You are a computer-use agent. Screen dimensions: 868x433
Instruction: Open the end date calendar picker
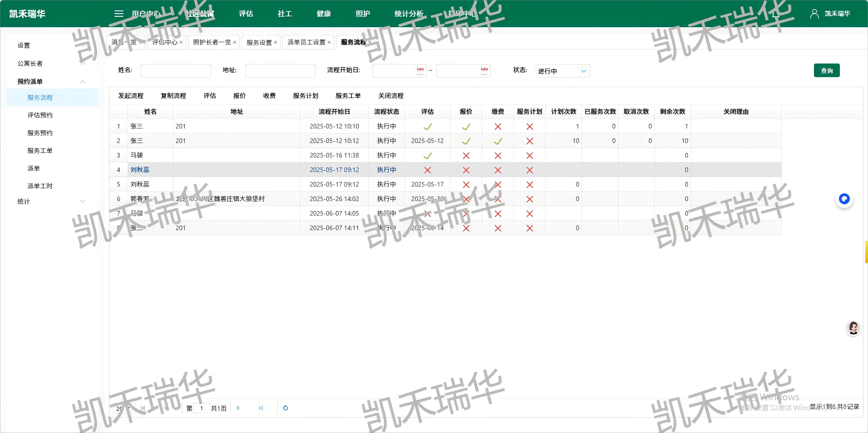click(x=484, y=70)
